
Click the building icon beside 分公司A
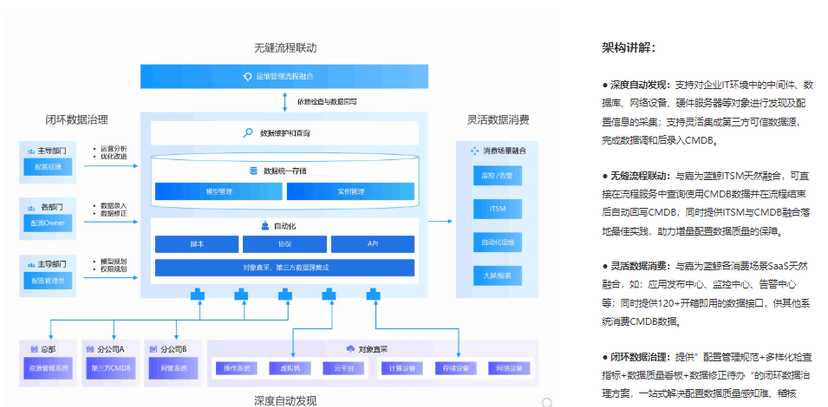pyautogui.click(x=91, y=349)
